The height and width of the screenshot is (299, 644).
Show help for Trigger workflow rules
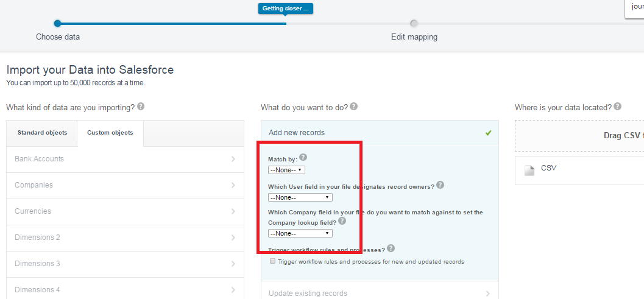pyautogui.click(x=391, y=248)
